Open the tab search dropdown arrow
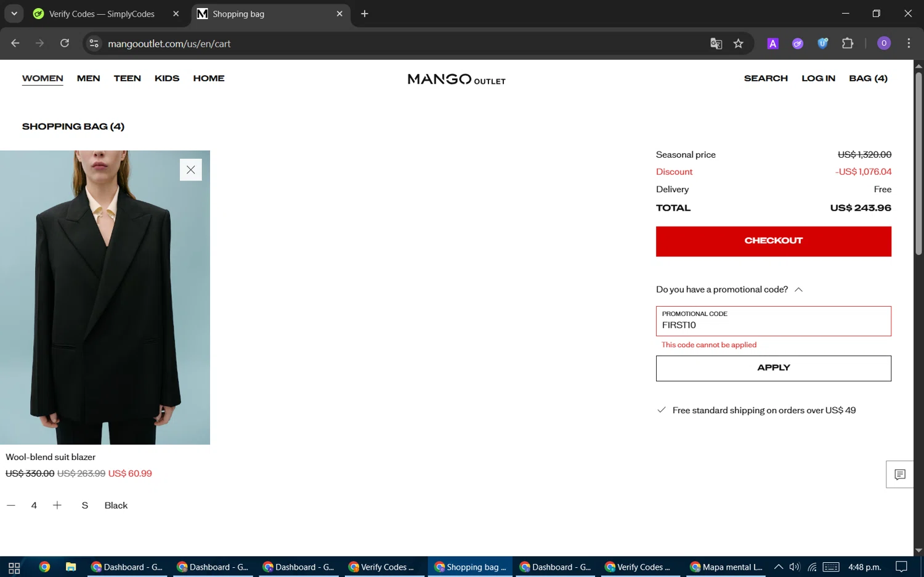Screen dimensions: 924x577 (x=14, y=14)
